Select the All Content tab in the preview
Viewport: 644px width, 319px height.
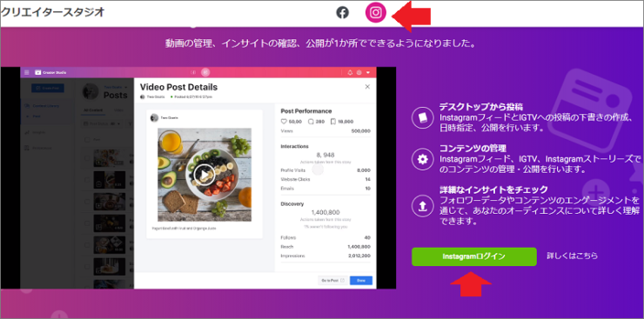tap(93, 110)
